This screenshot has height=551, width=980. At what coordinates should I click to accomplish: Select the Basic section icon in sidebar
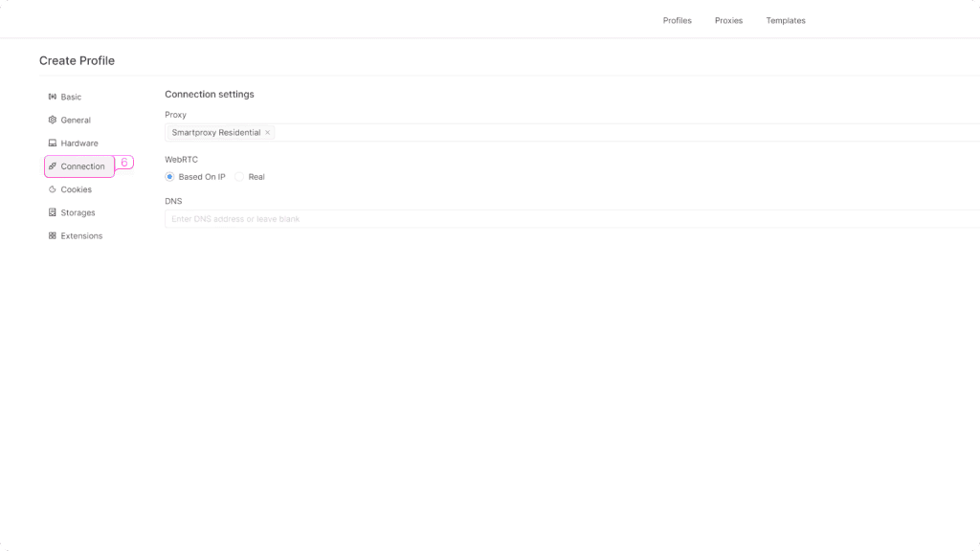(53, 97)
